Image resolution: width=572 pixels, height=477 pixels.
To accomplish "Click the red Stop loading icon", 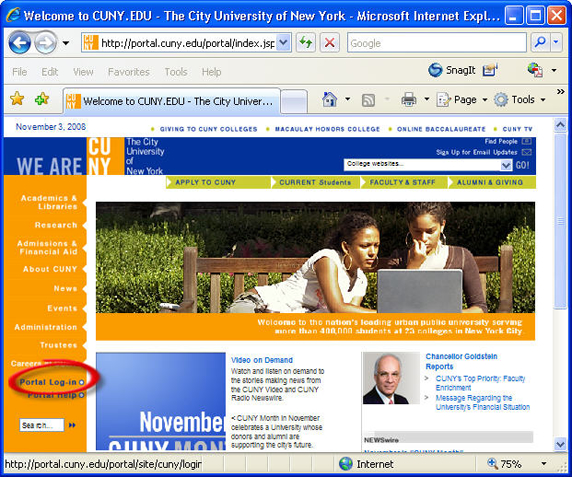I will [330, 43].
